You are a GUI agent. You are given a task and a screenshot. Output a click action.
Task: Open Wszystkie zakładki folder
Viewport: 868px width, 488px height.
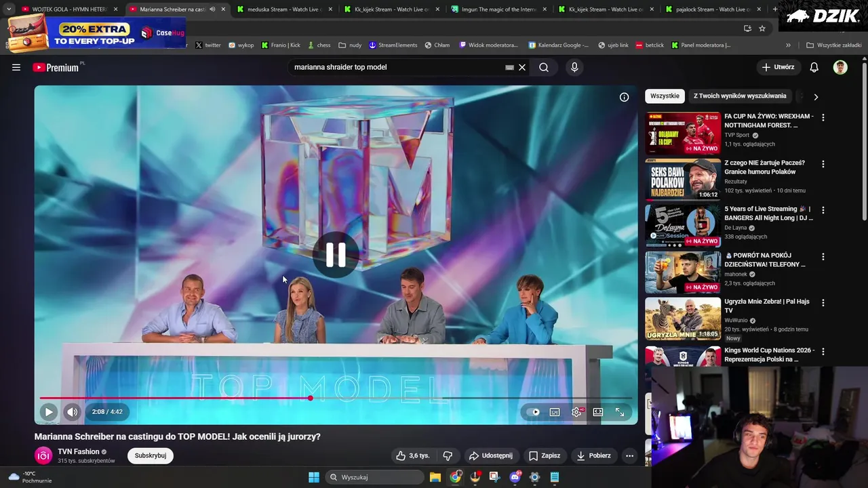[834, 45]
